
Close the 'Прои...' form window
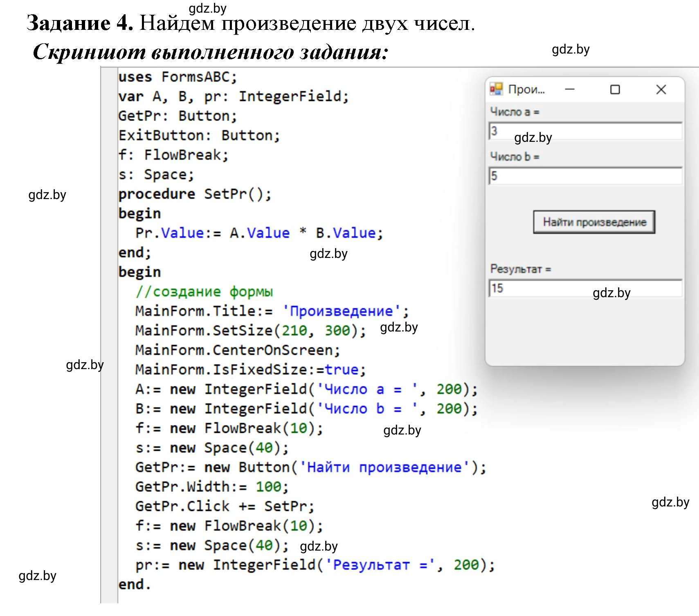click(x=661, y=89)
